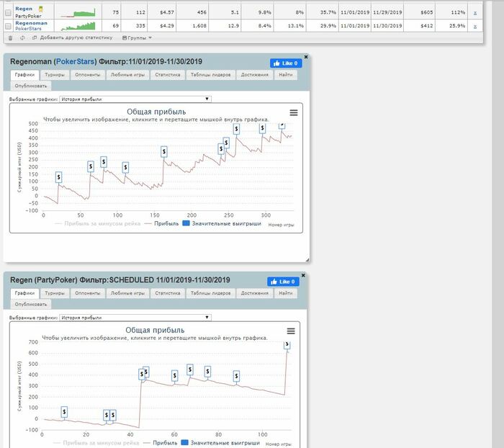Click dollar marker near game 88 on Regen chart
This screenshot has width=504, height=448.
pos(236,376)
